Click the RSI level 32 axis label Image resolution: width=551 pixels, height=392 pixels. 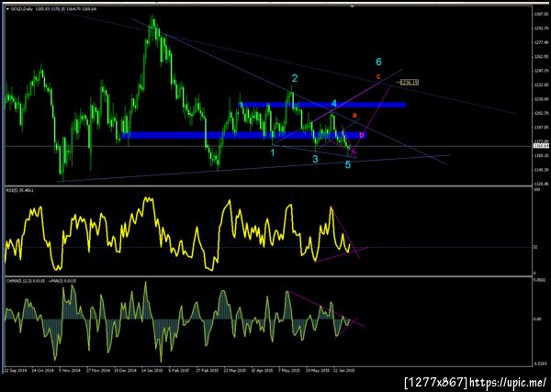click(x=535, y=247)
